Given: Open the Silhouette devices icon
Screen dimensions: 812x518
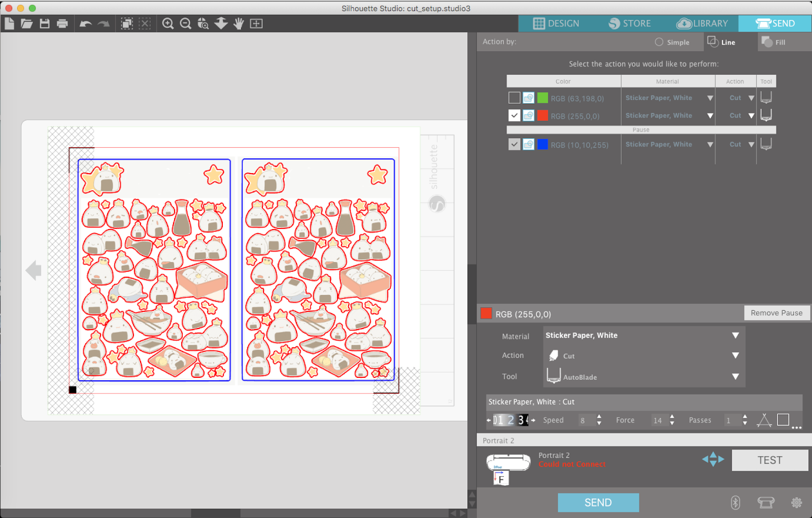Looking at the screenshot, I should pos(766,502).
